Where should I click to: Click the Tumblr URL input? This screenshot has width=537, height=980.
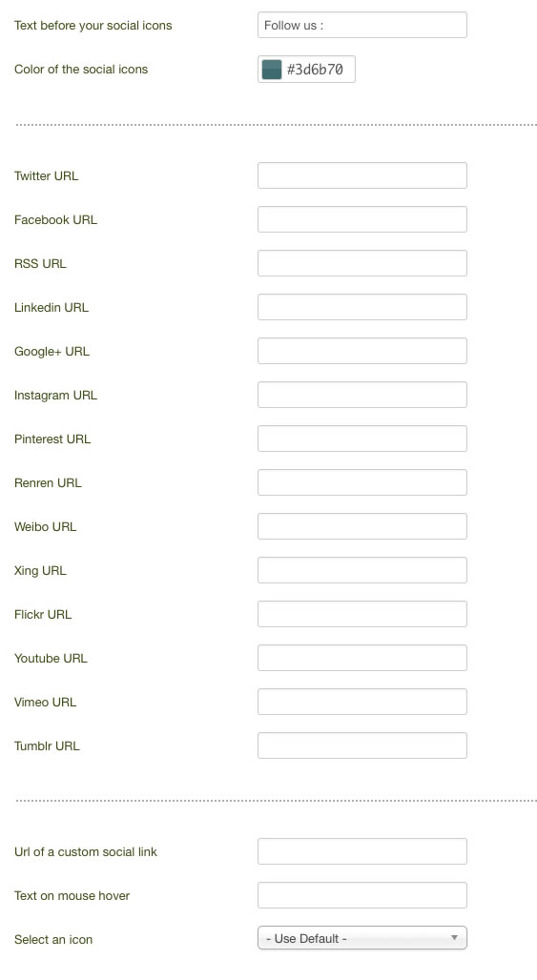(x=361, y=745)
